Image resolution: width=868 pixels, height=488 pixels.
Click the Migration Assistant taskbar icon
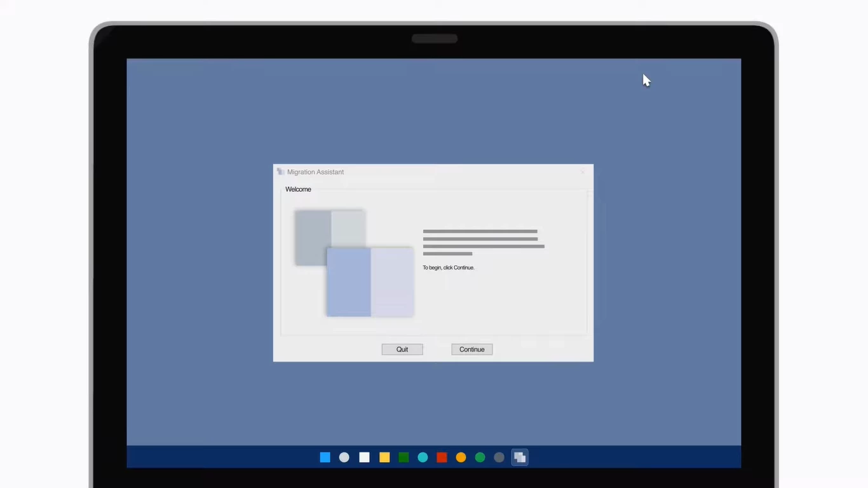[520, 457]
